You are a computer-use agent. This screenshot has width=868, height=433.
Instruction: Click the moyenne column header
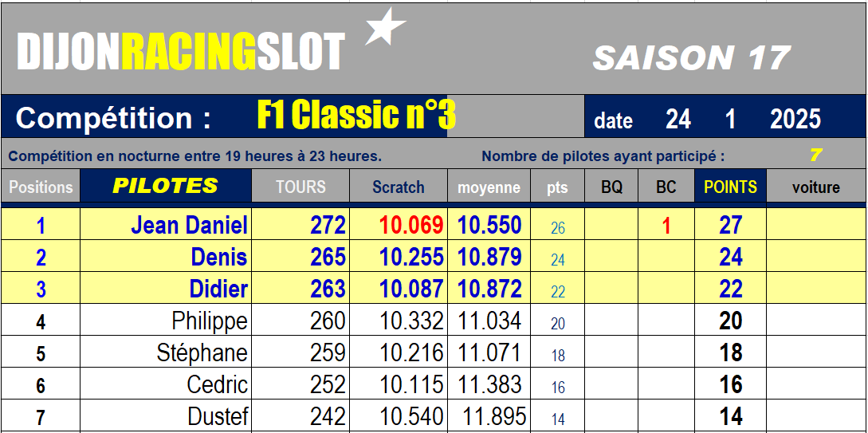click(489, 186)
